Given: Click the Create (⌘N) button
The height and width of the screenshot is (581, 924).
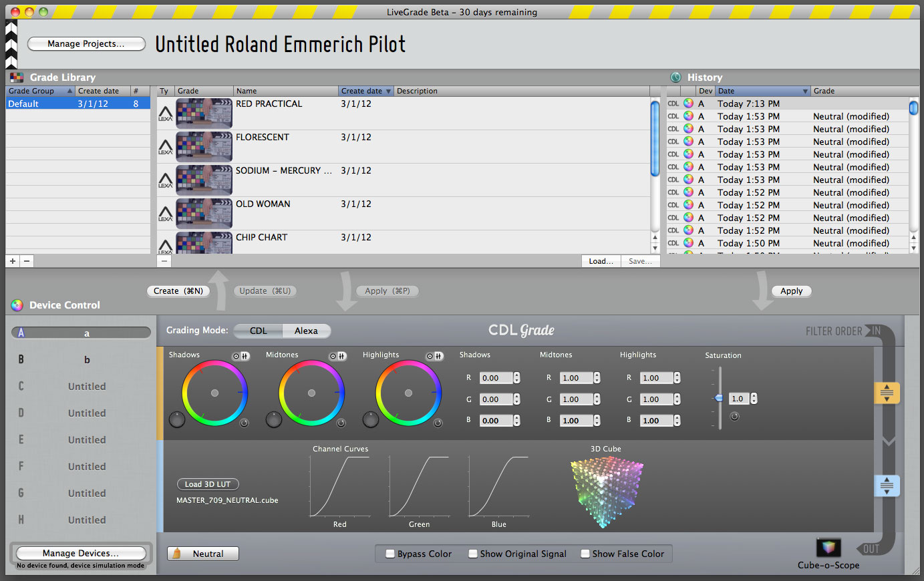Looking at the screenshot, I should tap(178, 291).
